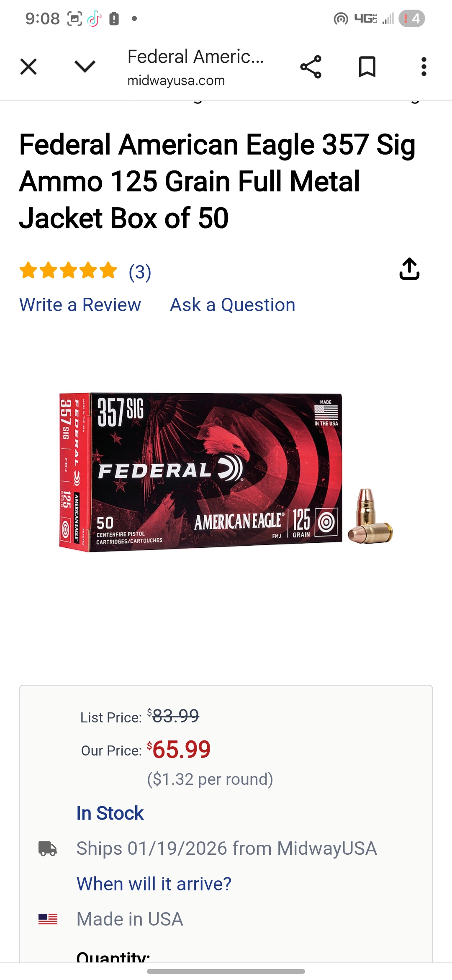Image resolution: width=452 pixels, height=980 pixels.
Task: Close the browser custom tab
Action: click(28, 67)
